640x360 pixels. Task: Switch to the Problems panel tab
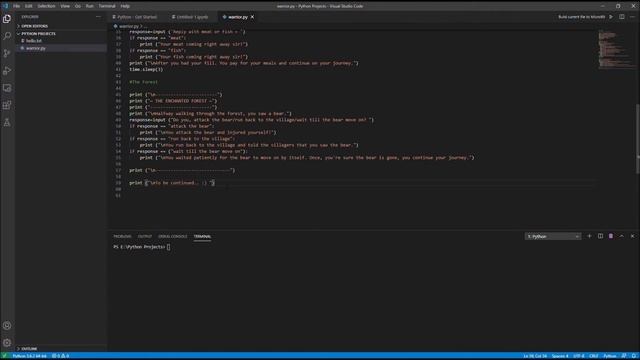point(122,236)
